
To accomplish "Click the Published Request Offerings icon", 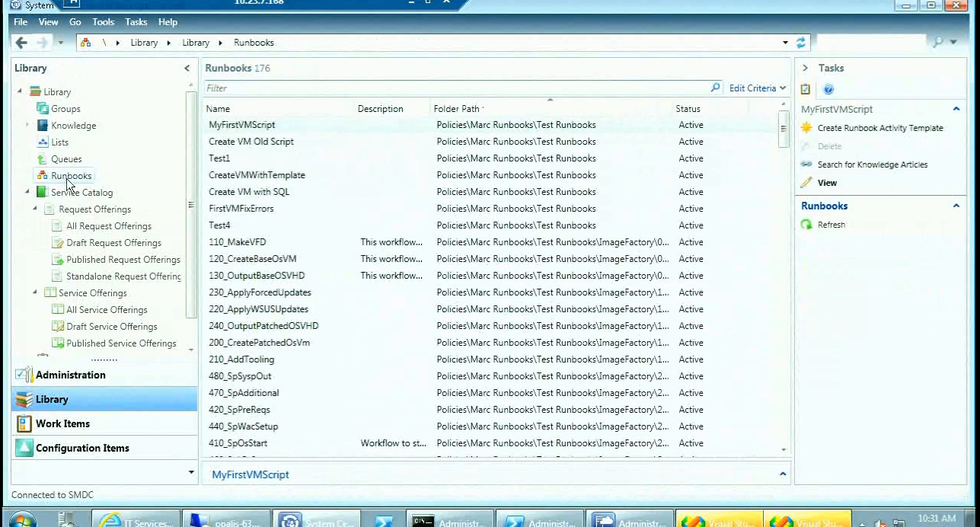I will pyautogui.click(x=58, y=260).
